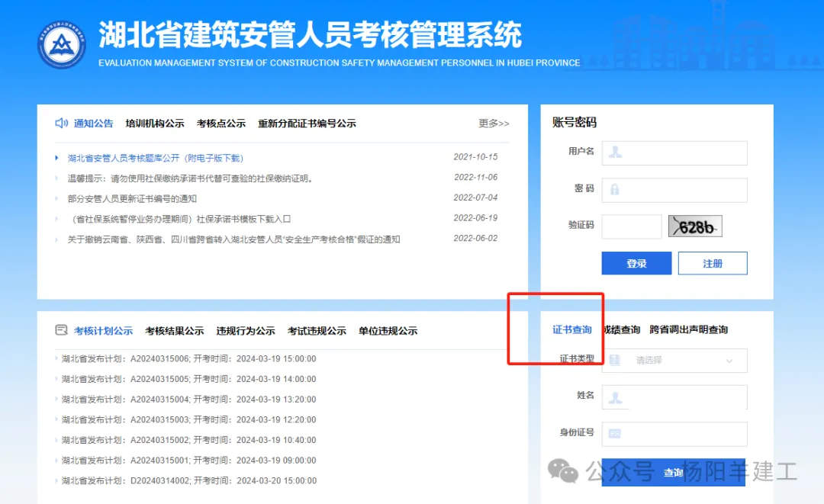
Task: Select 单位违规公示 tab
Action: (x=388, y=331)
